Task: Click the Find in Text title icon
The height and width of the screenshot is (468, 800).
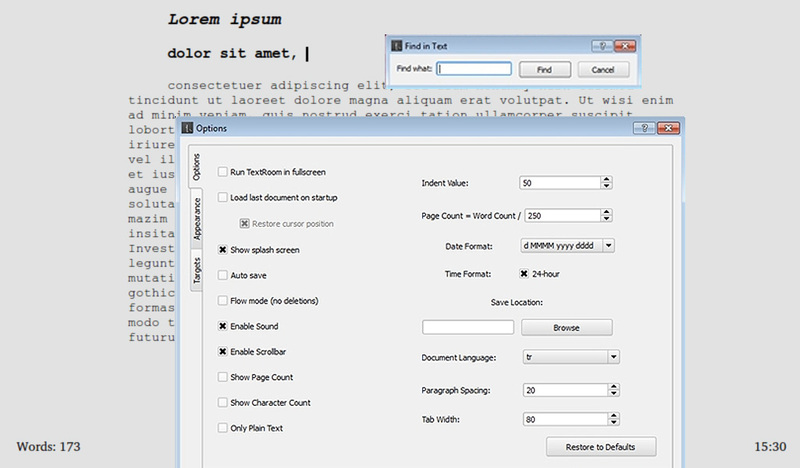Action: (396, 46)
